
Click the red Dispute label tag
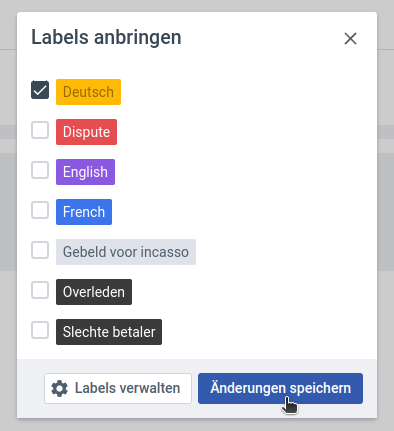click(x=86, y=132)
